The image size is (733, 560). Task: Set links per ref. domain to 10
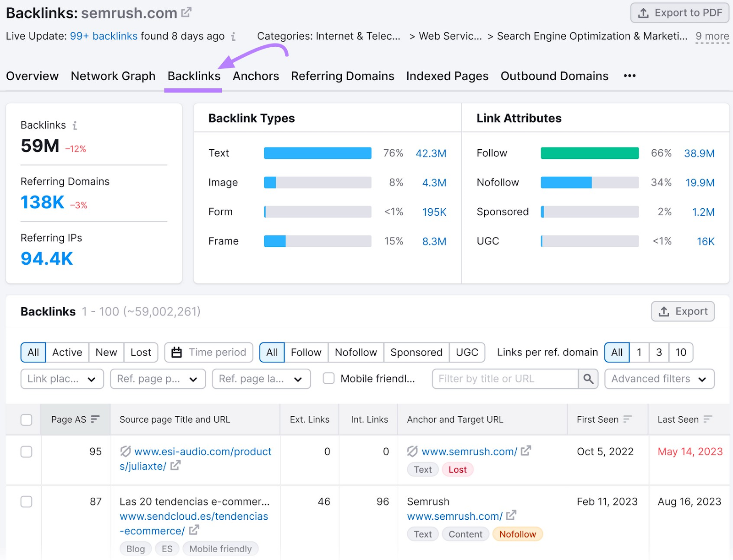tap(681, 352)
